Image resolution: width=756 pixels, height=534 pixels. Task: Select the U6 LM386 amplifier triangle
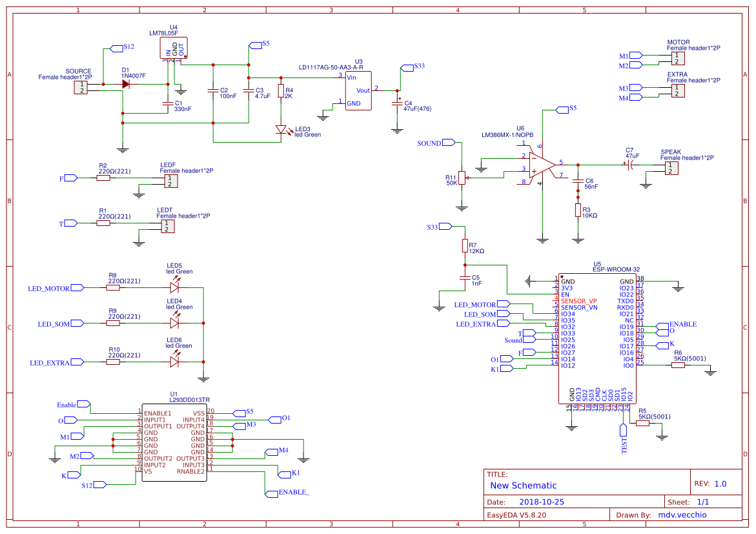point(542,165)
